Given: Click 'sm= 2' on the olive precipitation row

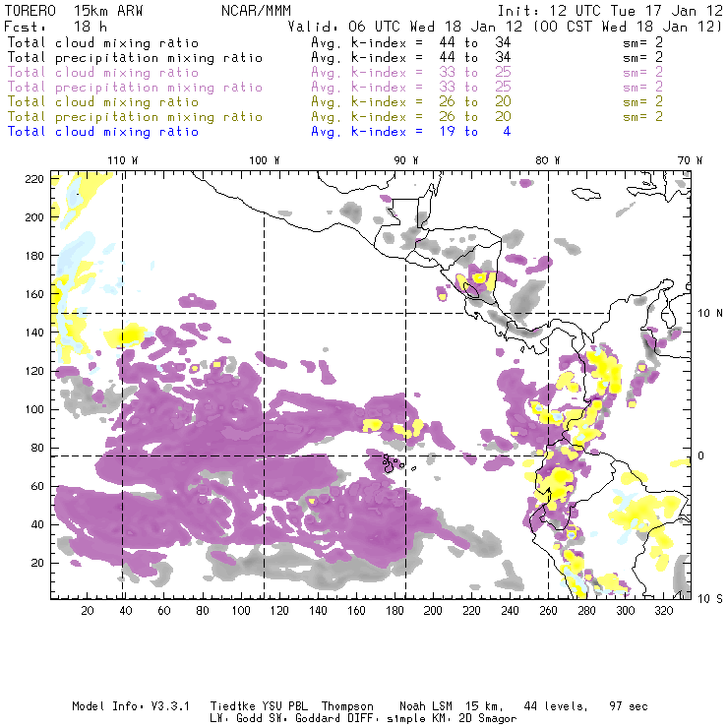Looking at the screenshot, I should [x=642, y=117].
